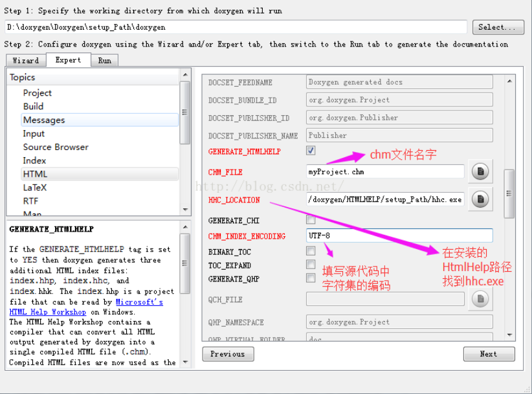Click the GENERATE_HTMLHELP help heading

click(52, 229)
